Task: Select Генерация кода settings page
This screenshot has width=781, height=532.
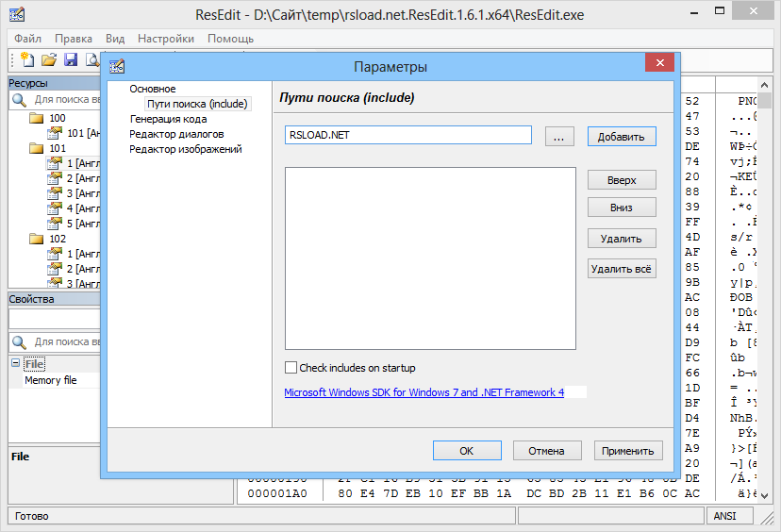Action: coord(168,119)
